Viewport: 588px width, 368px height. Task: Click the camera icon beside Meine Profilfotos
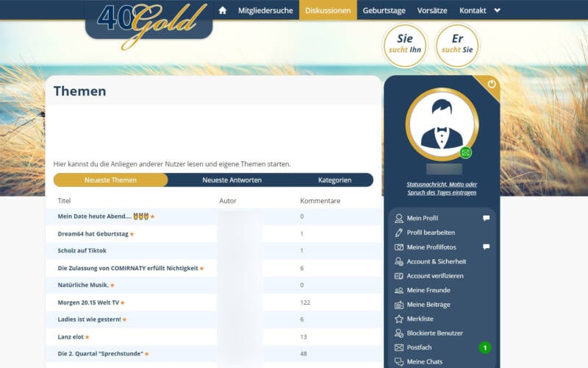[x=399, y=247]
